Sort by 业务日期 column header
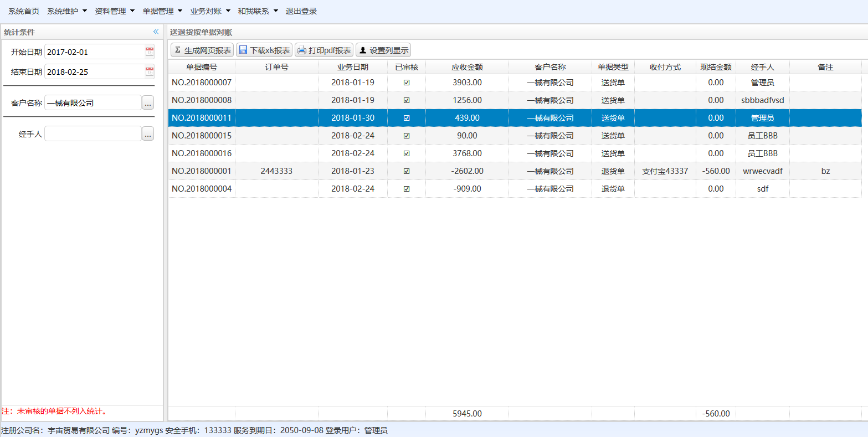Viewport: 868px width, 437px height. point(353,66)
